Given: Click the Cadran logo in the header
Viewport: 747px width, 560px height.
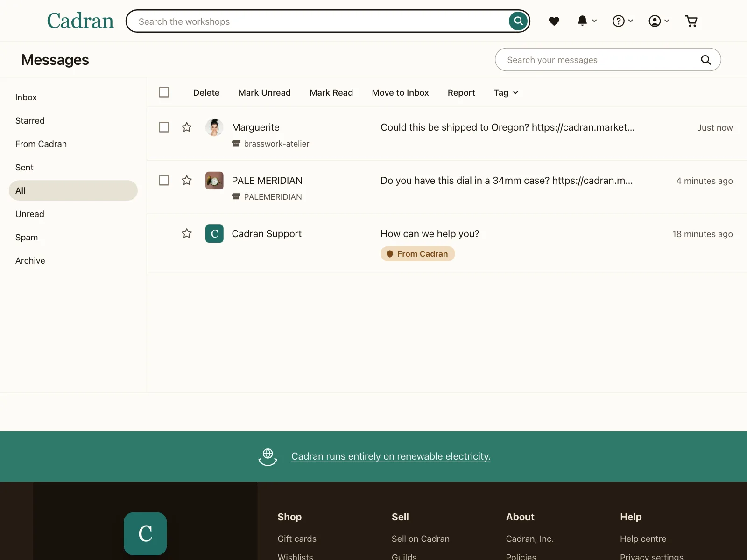Looking at the screenshot, I should click(80, 21).
